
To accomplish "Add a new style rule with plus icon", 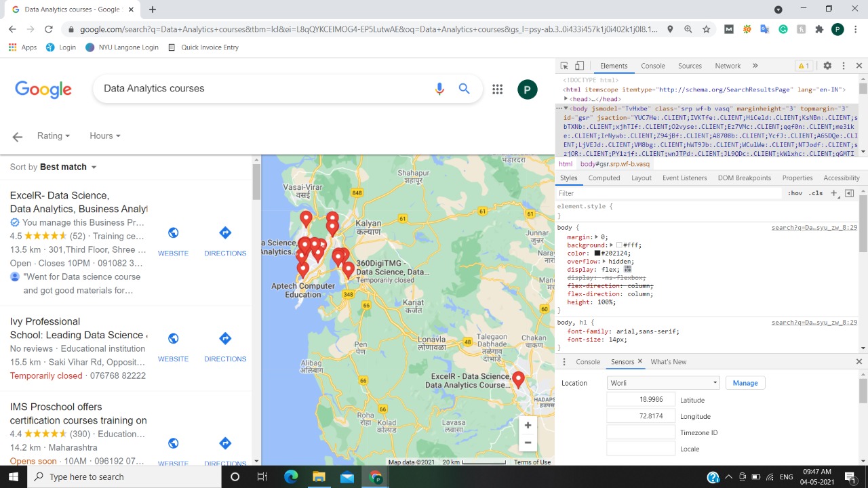I will coord(834,193).
